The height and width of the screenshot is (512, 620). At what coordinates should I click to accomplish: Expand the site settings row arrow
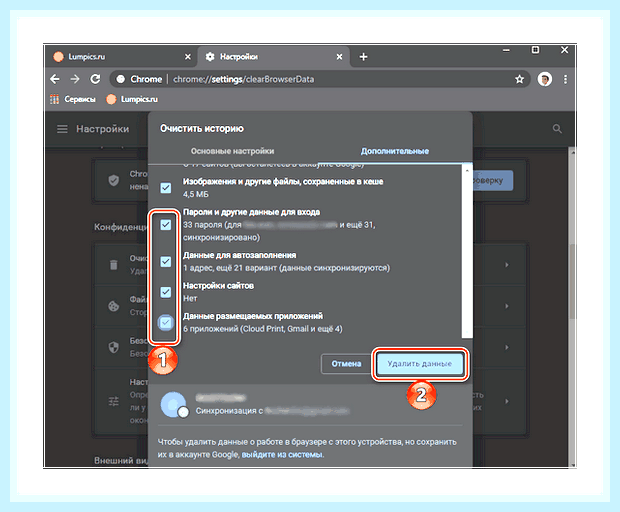507,401
